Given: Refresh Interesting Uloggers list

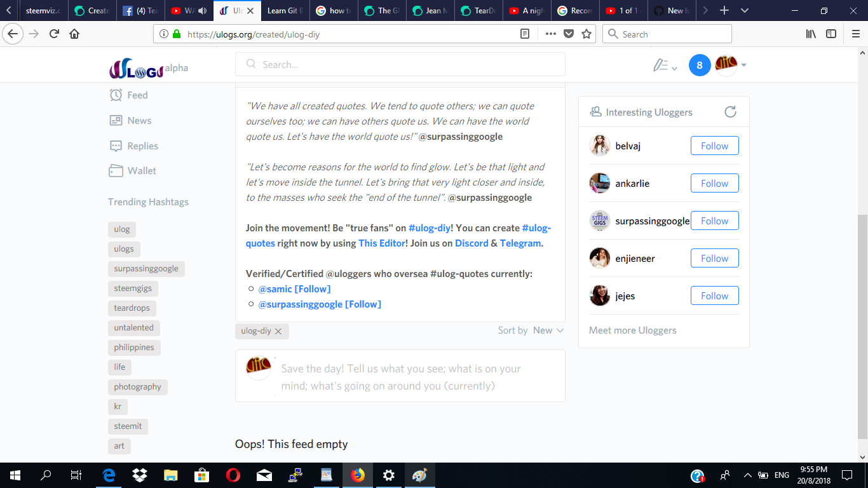Looking at the screenshot, I should pos(730,112).
